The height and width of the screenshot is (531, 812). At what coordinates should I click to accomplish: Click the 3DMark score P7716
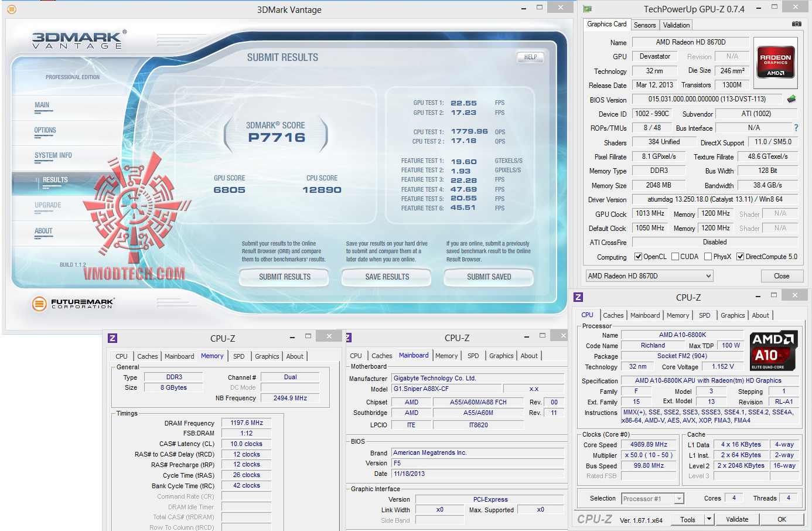tap(276, 137)
